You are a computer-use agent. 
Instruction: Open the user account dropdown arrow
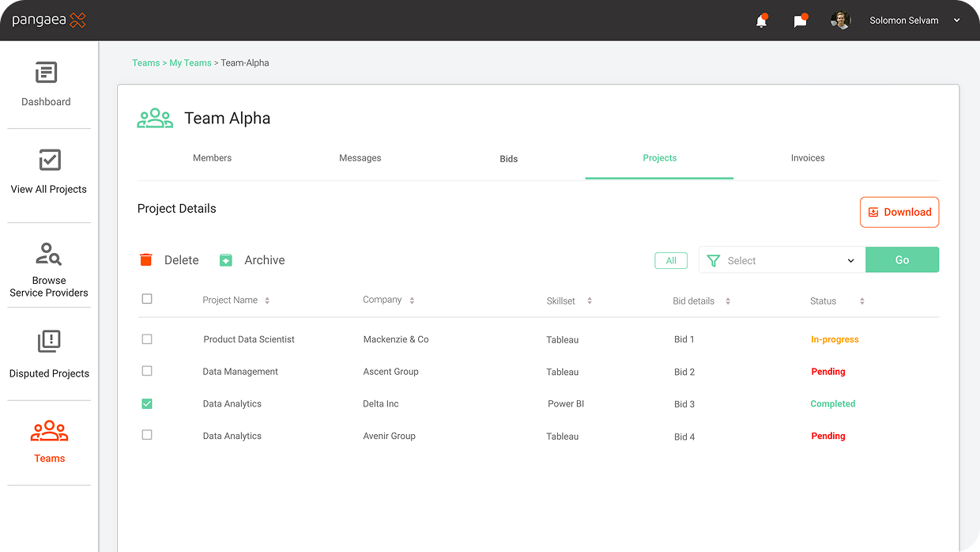pyautogui.click(x=957, y=21)
